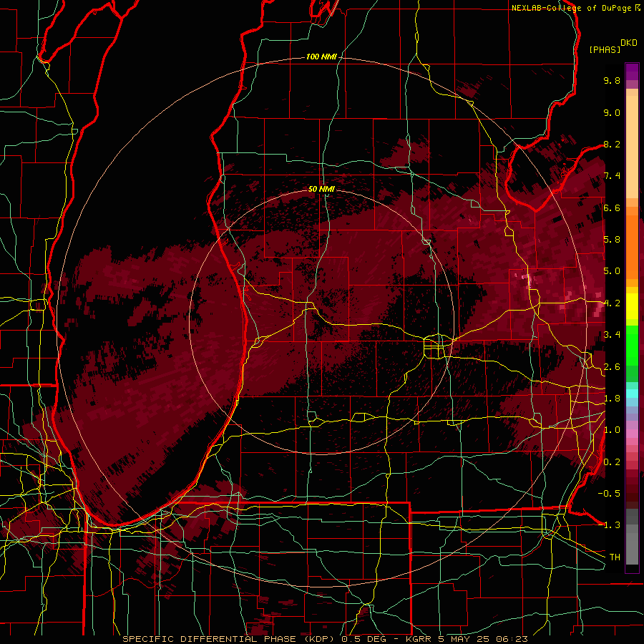This screenshot has width=644, height=644.
Task: Click the DKD unit label above legend
Action: coord(629,43)
